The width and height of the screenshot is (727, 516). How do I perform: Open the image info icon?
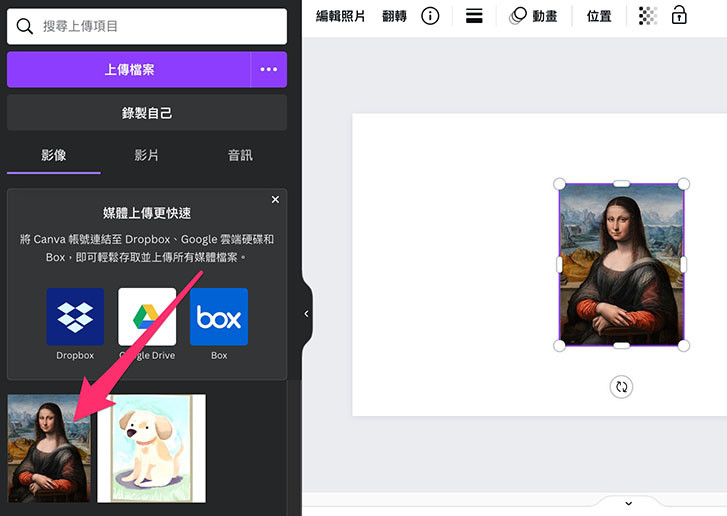tap(430, 16)
